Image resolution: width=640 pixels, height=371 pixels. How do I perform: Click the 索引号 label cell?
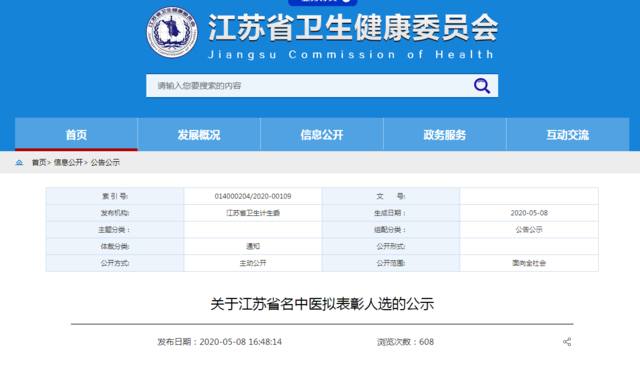pyautogui.click(x=115, y=196)
